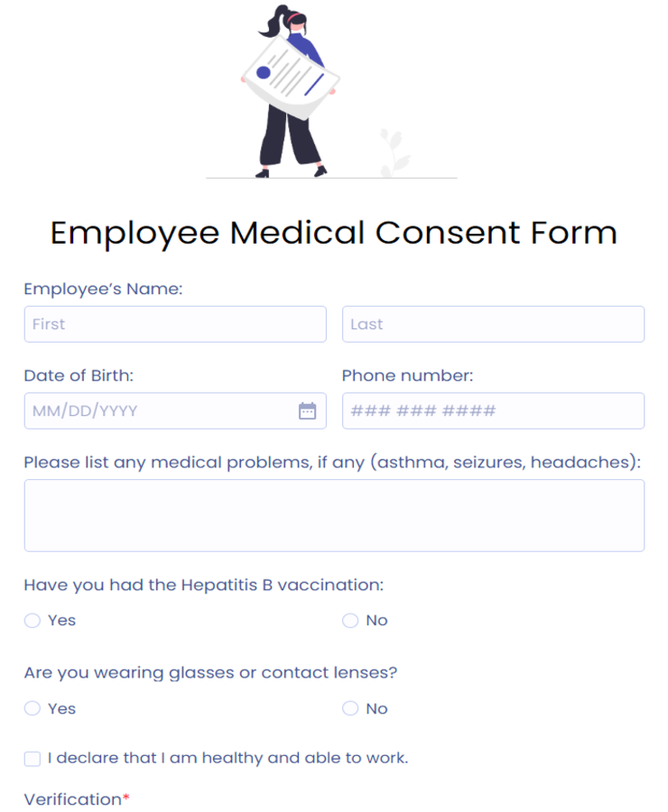Click the Employee's Name label
This screenshot has height=812, width=668.
click(x=103, y=290)
